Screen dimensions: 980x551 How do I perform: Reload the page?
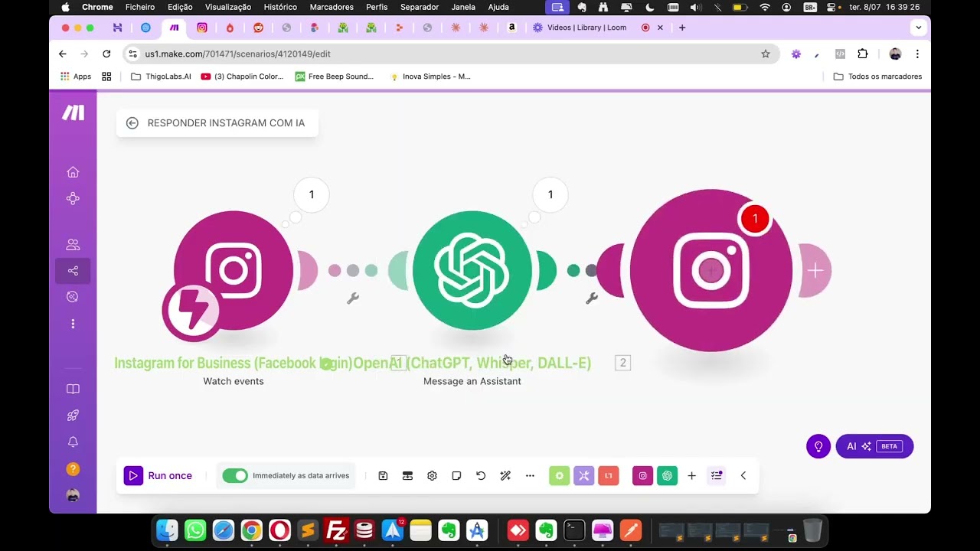coord(106,54)
